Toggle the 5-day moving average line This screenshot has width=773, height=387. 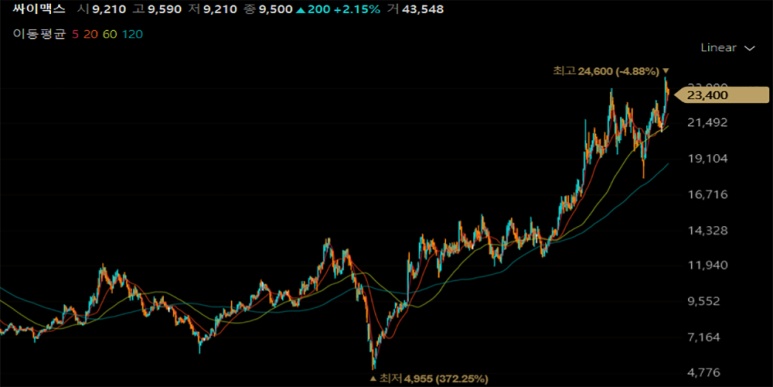point(75,34)
